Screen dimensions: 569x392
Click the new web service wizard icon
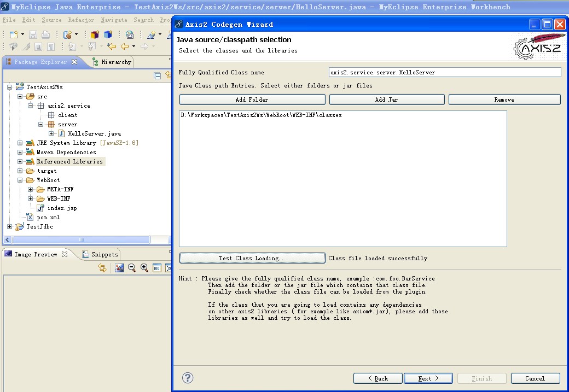click(151, 35)
